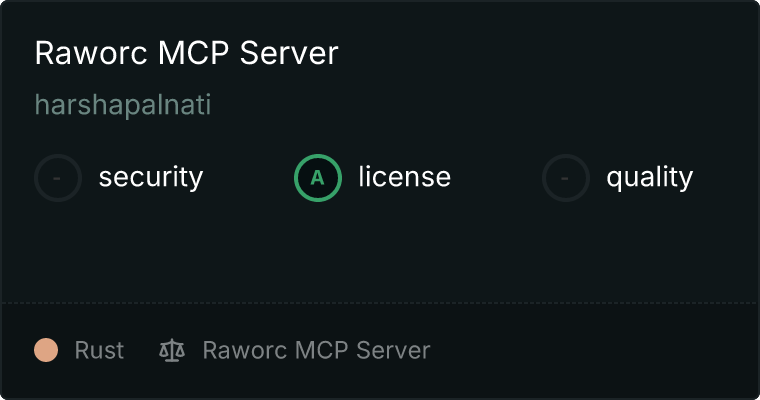Image resolution: width=760 pixels, height=400 pixels.
Task: Select the security label text
Action: [x=151, y=177]
